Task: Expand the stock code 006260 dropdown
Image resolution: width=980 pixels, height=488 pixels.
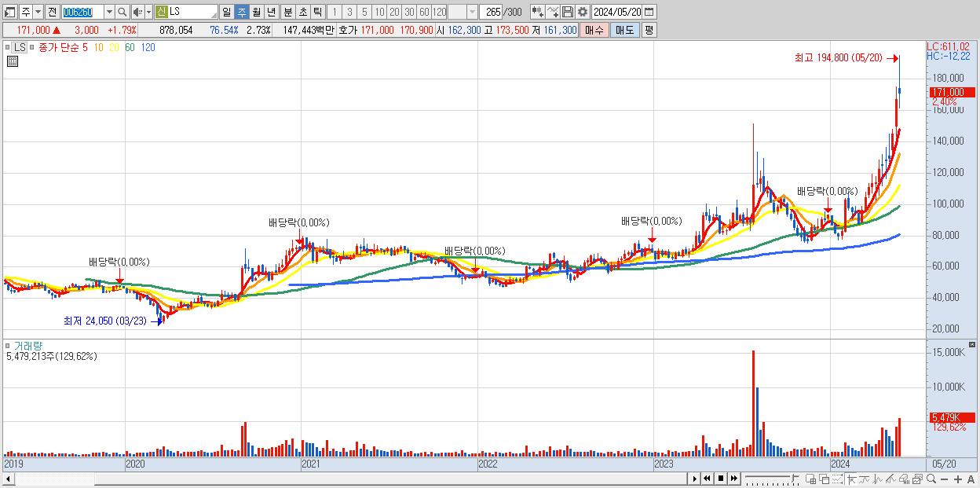Action: [x=109, y=12]
